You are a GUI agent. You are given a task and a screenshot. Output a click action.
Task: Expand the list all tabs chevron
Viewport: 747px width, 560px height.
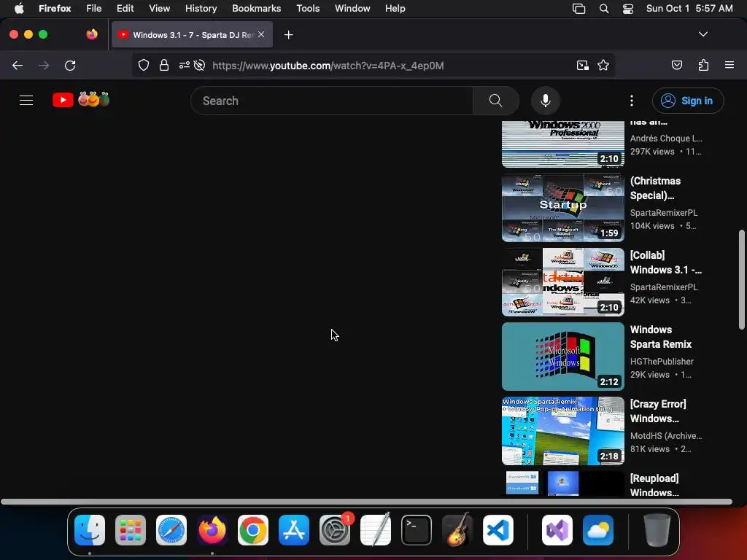[703, 34]
